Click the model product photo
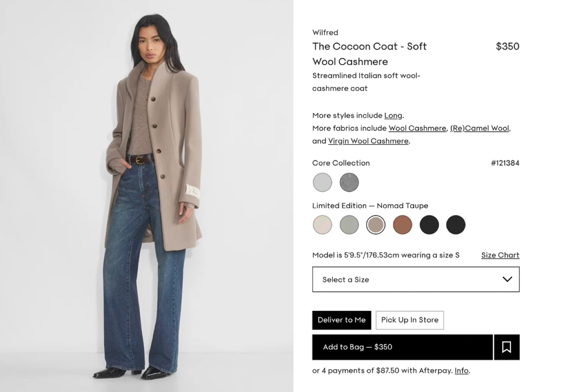 (x=147, y=196)
